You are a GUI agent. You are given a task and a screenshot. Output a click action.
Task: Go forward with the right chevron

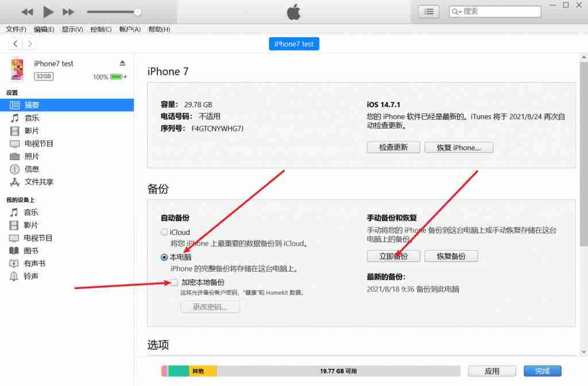[30, 44]
